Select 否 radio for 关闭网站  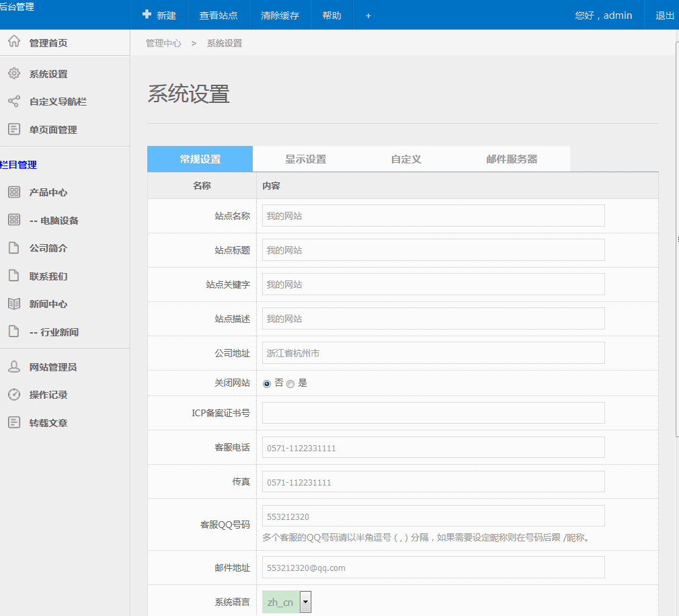pyautogui.click(x=267, y=383)
